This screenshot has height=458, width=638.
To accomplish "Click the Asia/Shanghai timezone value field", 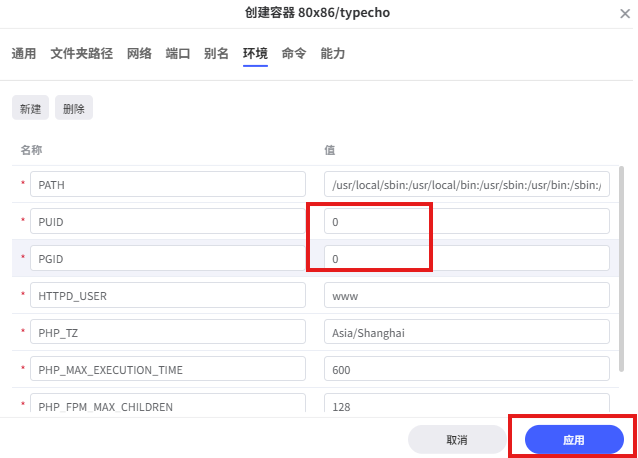I will (x=466, y=332).
